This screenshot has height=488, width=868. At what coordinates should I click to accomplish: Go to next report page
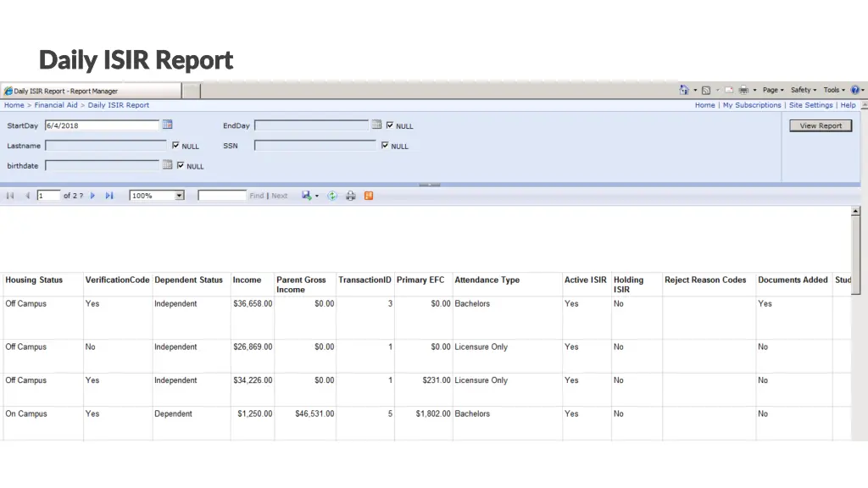point(93,196)
